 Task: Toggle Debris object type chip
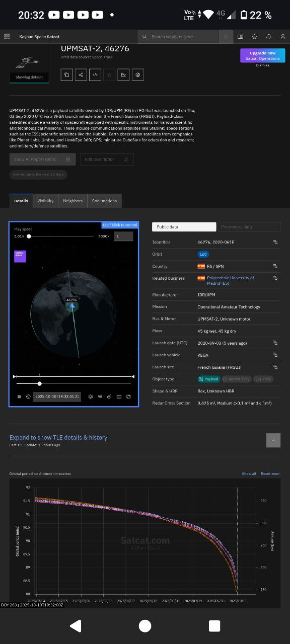(263, 379)
